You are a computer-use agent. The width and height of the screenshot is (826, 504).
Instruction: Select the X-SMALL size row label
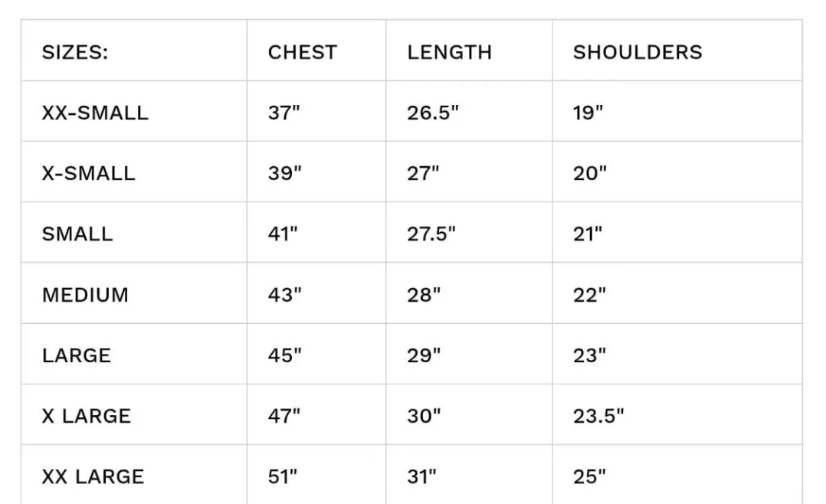click(x=88, y=173)
